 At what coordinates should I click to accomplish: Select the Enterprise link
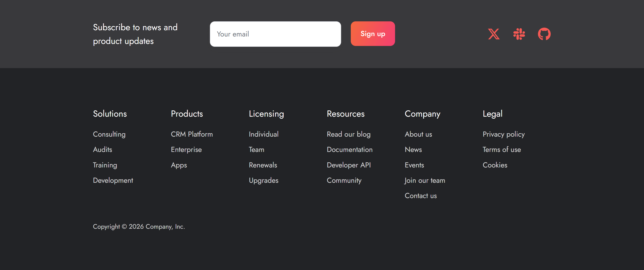tap(186, 150)
